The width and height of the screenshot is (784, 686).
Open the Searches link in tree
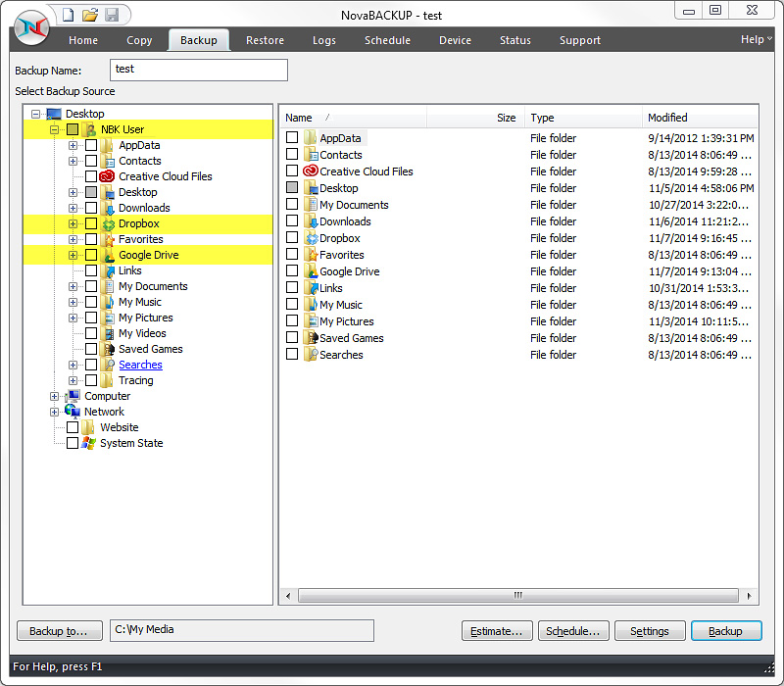click(140, 365)
